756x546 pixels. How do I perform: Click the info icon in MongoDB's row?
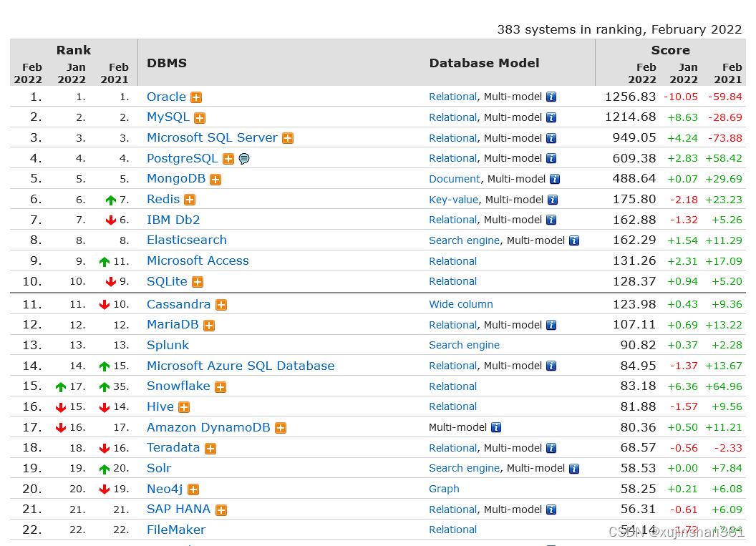[555, 180]
